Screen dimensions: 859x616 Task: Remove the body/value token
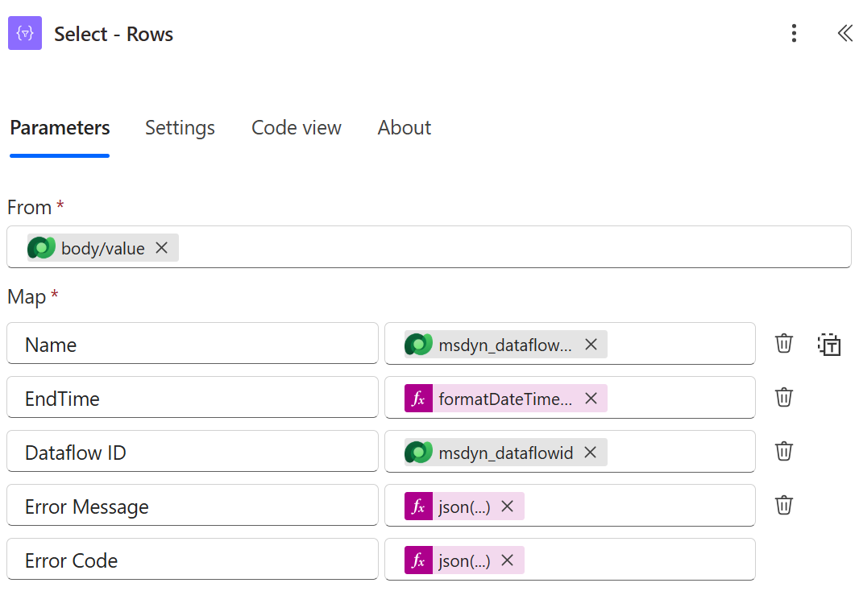162,248
